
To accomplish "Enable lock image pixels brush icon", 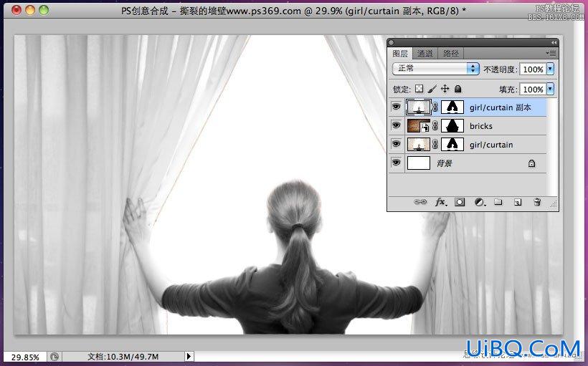I will [432, 89].
